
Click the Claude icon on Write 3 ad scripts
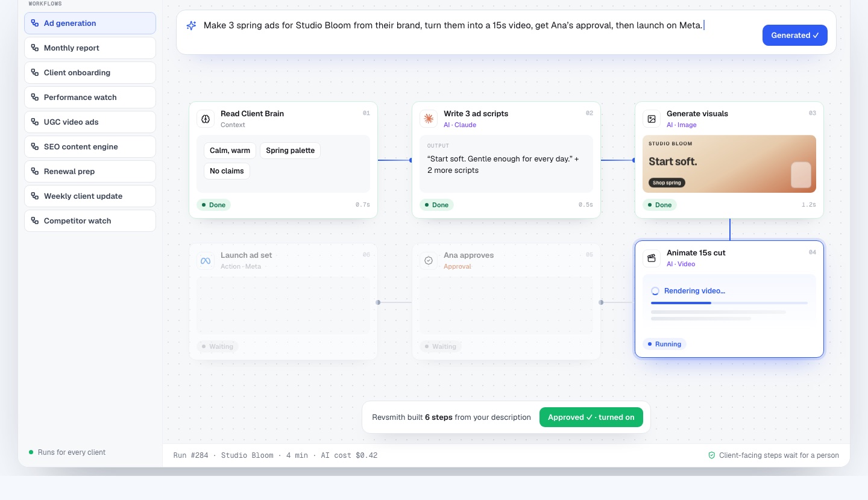pos(429,119)
